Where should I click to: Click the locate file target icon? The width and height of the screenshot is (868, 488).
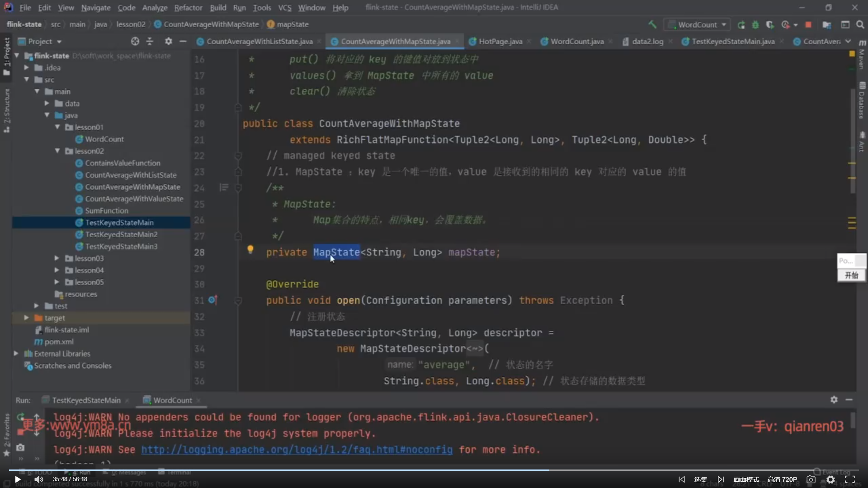pos(135,41)
